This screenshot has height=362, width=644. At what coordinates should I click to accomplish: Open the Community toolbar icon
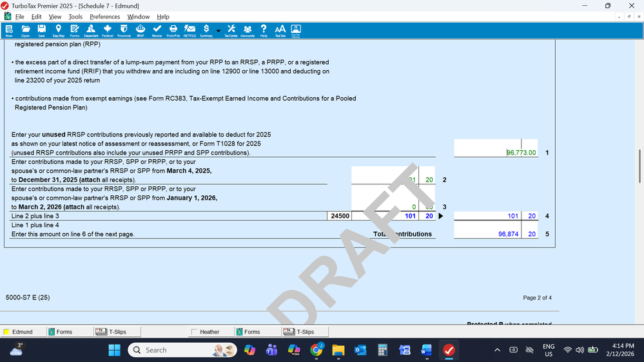pyautogui.click(x=248, y=31)
